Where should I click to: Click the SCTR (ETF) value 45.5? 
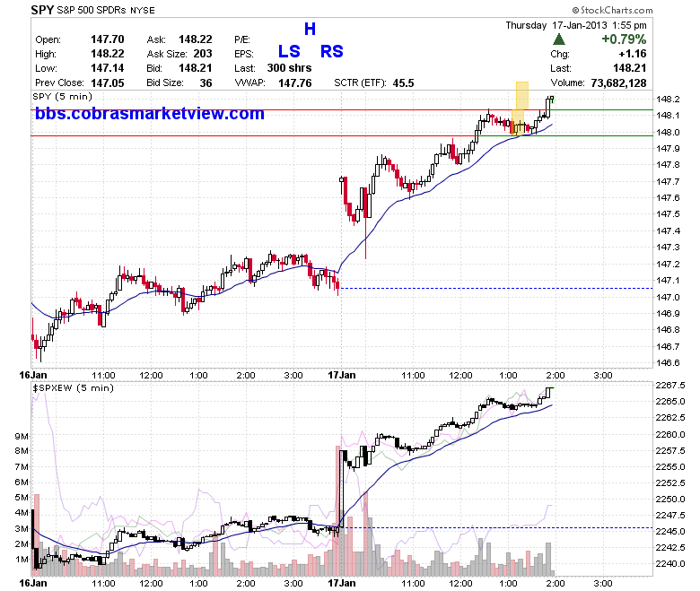coord(403,83)
